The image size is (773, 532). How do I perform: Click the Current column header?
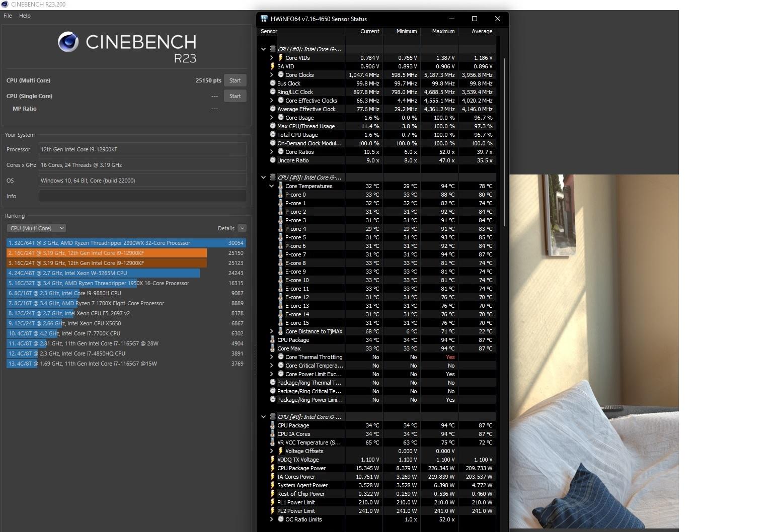(x=364, y=31)
